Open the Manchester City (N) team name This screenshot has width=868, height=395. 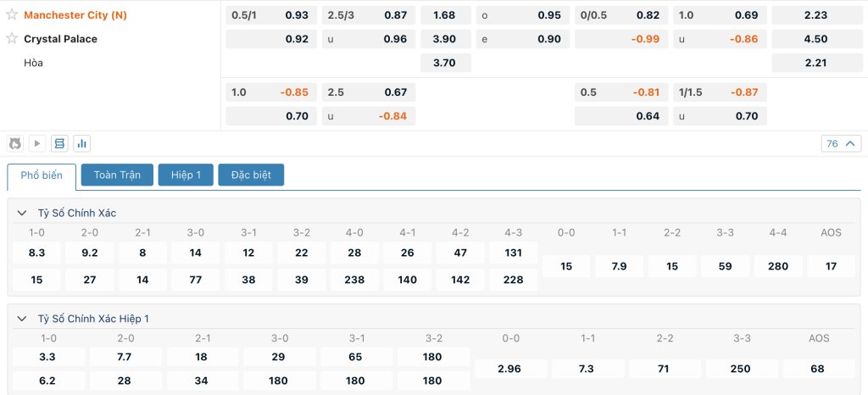tap(75, 15)
